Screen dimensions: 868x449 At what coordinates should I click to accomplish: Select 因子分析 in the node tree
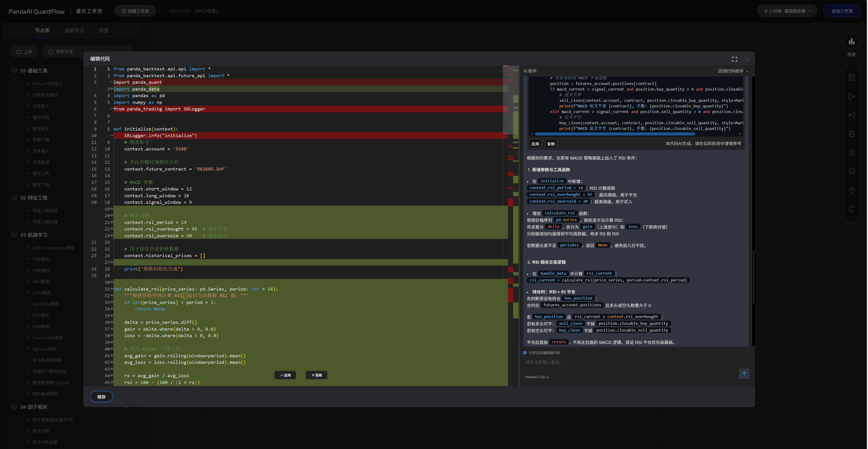(x=40, y=431)
